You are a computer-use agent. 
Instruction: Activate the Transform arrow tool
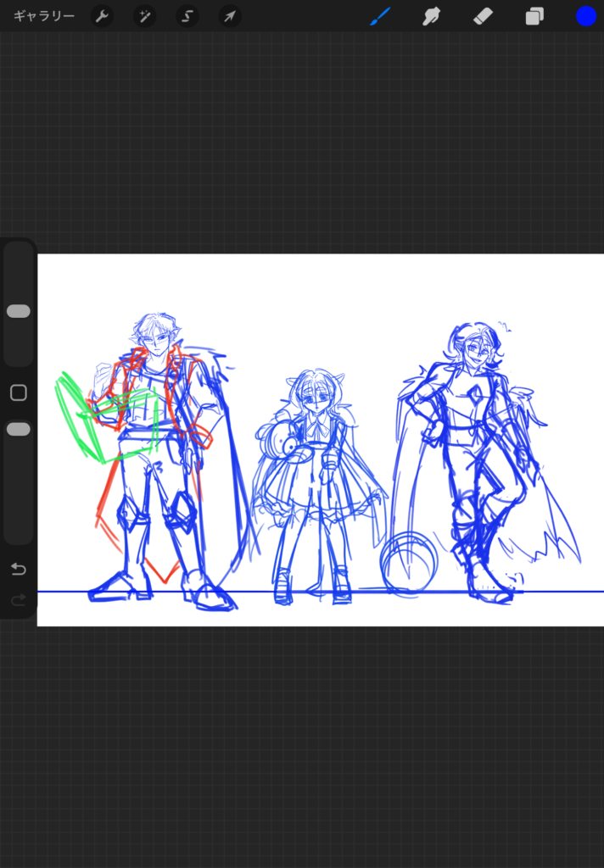[230, 16]
